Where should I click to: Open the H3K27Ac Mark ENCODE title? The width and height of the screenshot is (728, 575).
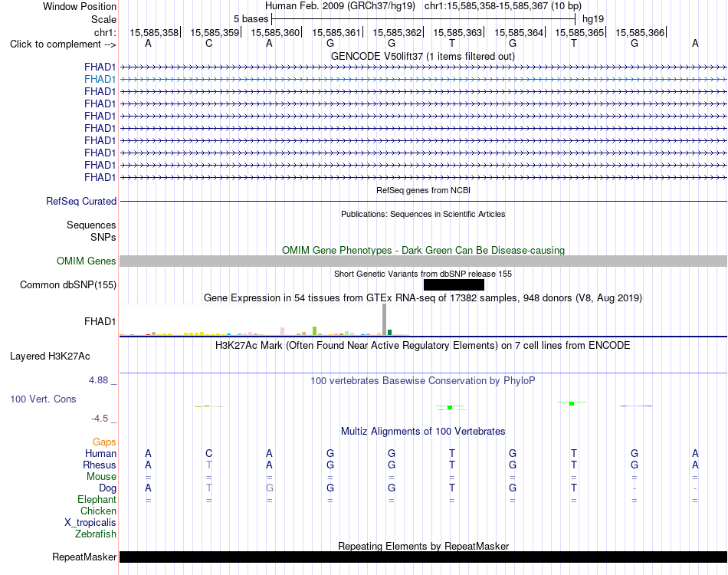[x=423, y=346]
